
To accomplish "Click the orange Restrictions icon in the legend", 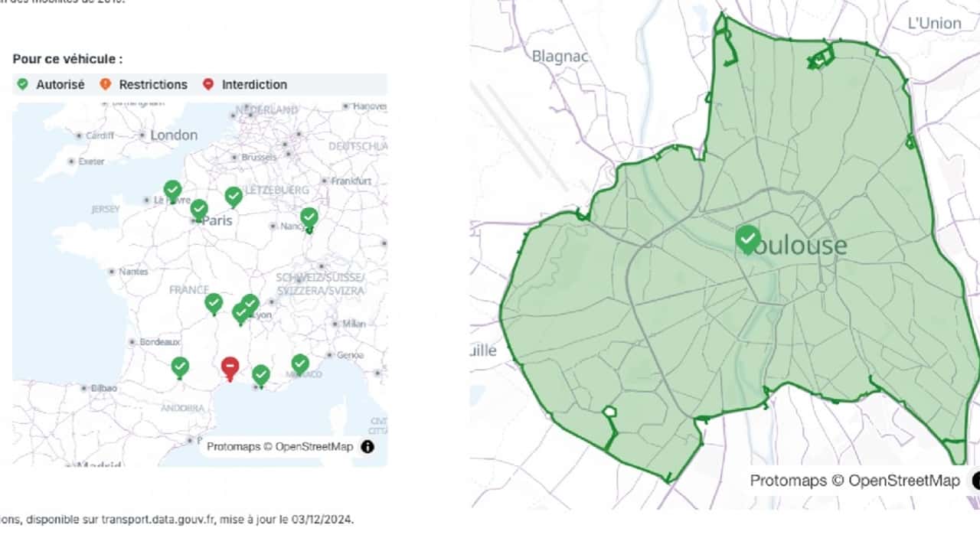I will 105,84.
